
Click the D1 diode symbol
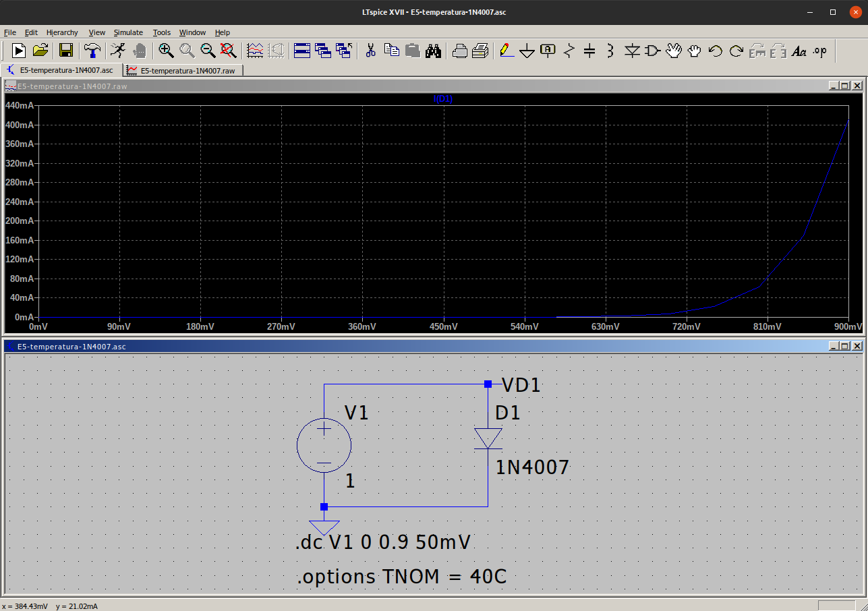488,438
